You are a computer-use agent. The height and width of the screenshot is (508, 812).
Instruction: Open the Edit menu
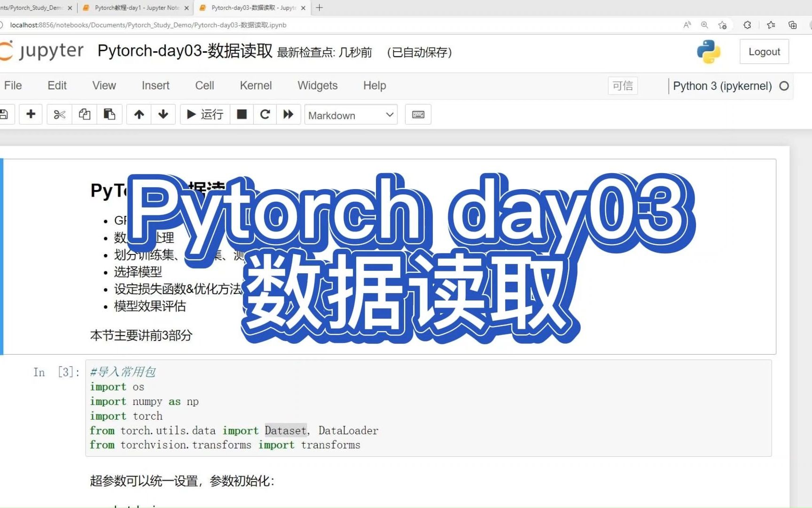(x=57, y=86)
